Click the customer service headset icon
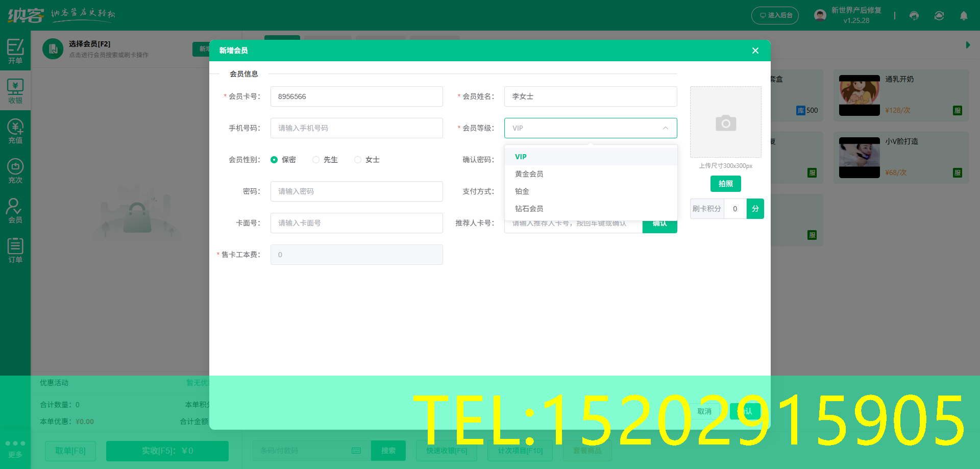 click(x=913, y=15)
